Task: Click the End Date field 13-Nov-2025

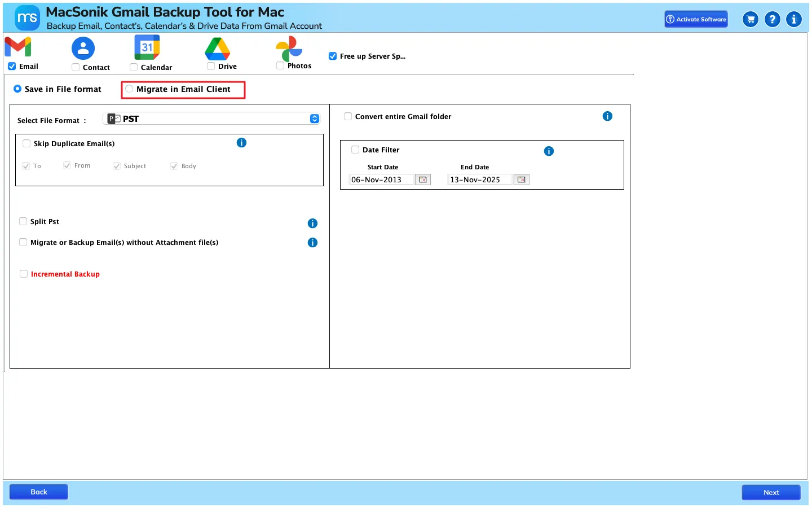Action: tap(480, 179)
